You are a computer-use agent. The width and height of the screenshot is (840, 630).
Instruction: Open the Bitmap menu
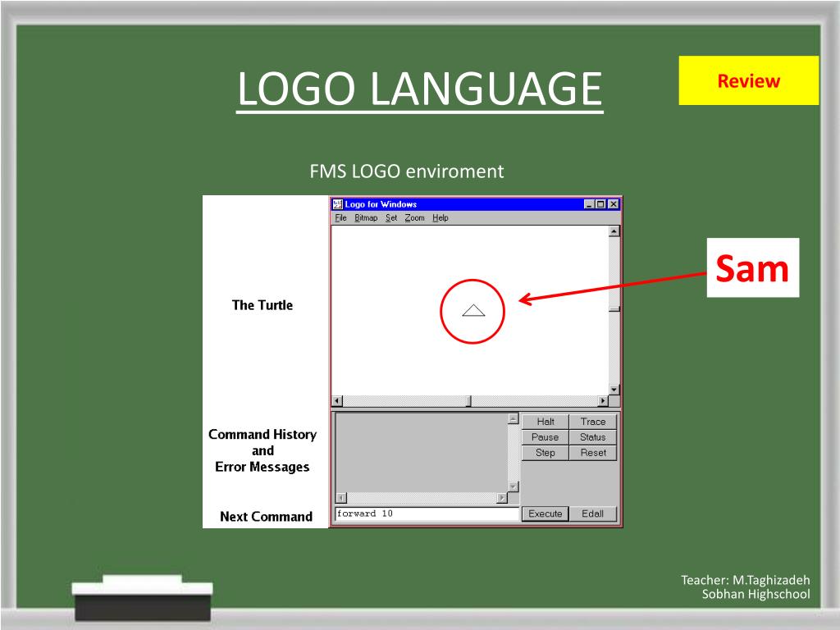coord(366,218)
